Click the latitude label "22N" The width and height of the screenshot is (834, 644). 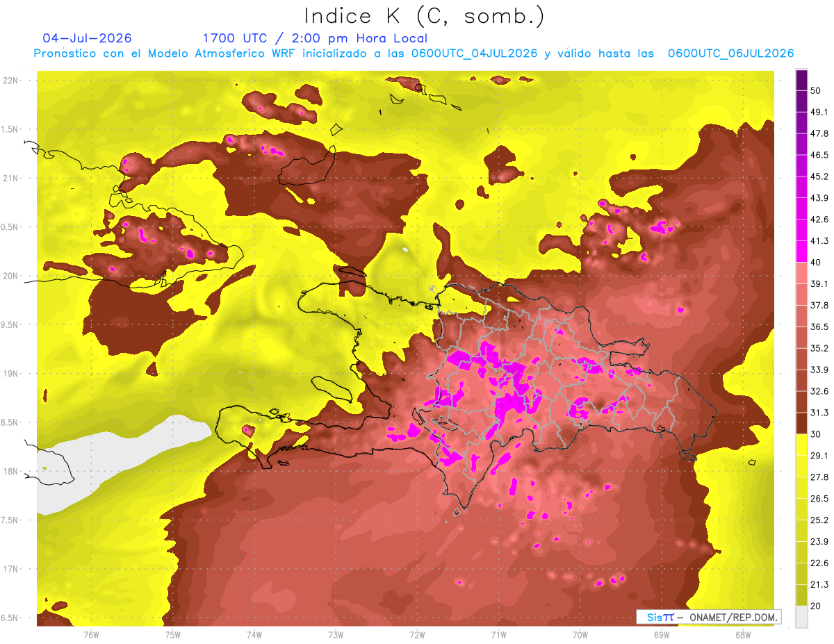(10, 81)
